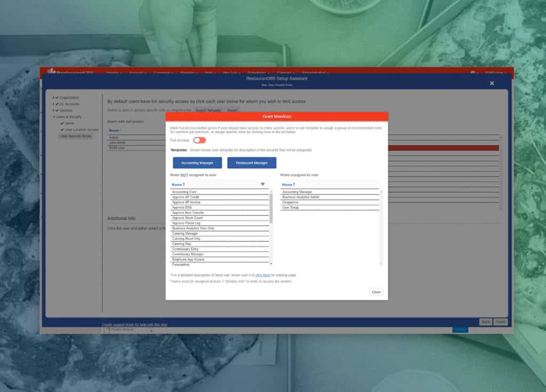Open filter menu on unassigned roles Name column
Screen dimensions: 546x392
262,184
